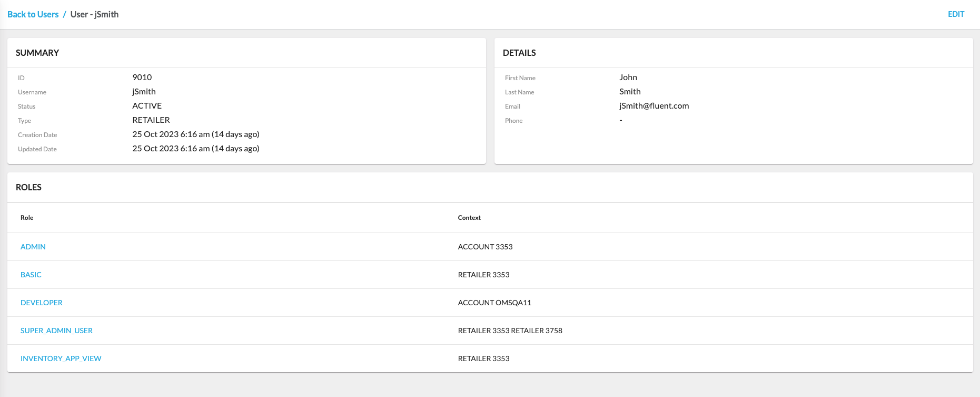Select the DEVELOPER role link
The width and height of the screenshot is (980, 397).
pyautogui.click(x=42, y=303)
